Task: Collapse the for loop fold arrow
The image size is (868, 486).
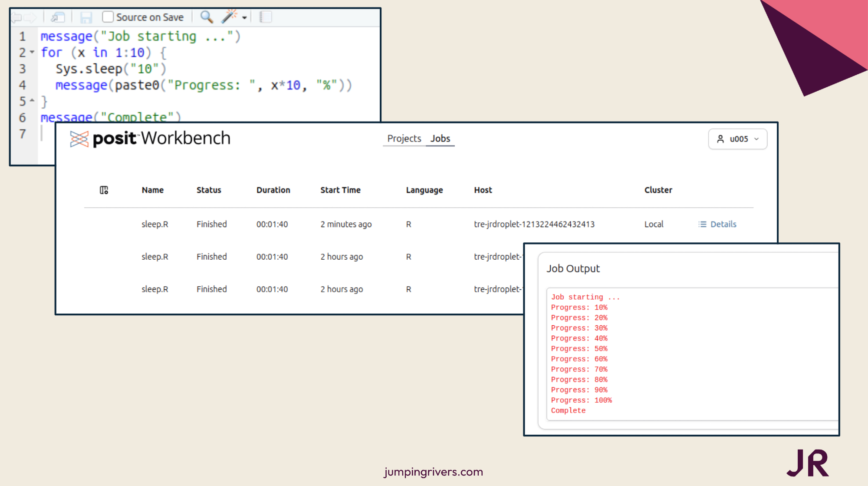Action: coord(32,52)
